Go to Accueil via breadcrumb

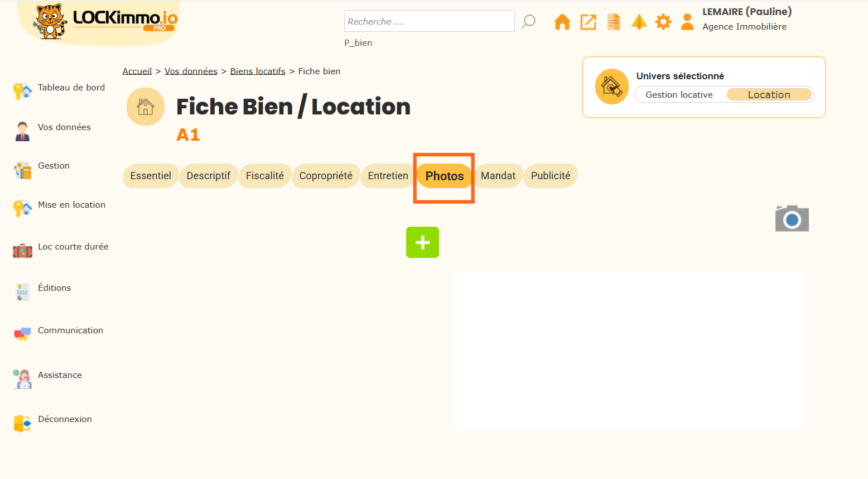click(x=137, y=71)
